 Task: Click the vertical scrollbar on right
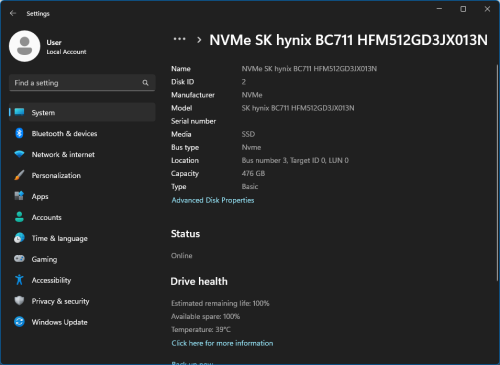(x=497, y=172)
